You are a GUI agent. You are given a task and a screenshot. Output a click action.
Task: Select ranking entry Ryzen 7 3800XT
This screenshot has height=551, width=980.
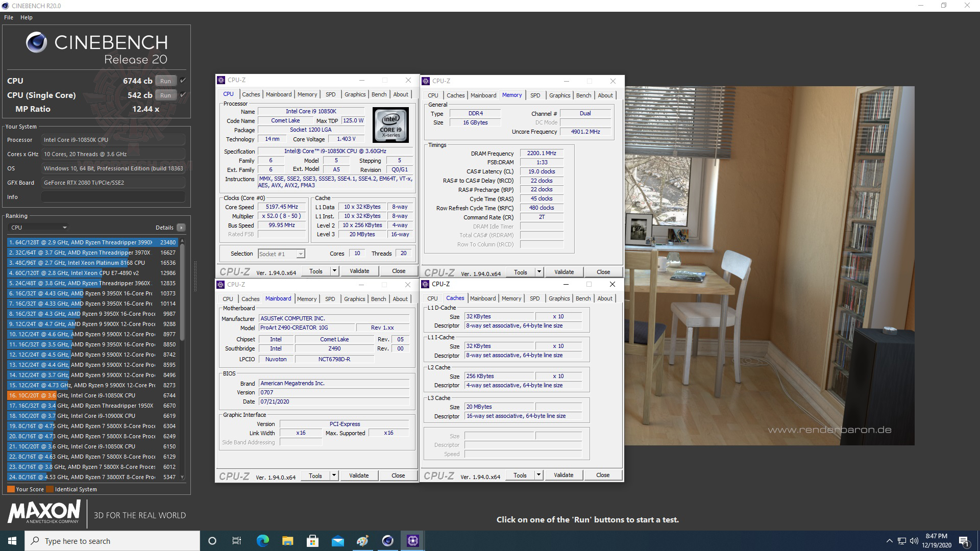(x=92, y=477)
